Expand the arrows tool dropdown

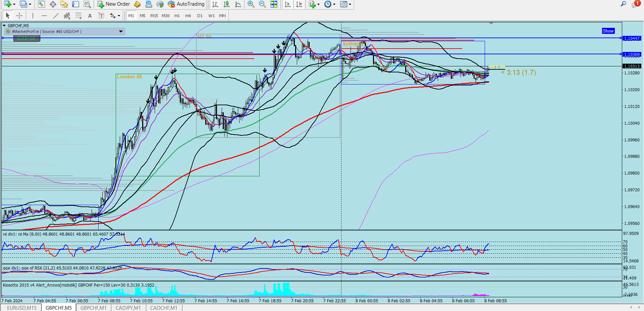[119, 16]
